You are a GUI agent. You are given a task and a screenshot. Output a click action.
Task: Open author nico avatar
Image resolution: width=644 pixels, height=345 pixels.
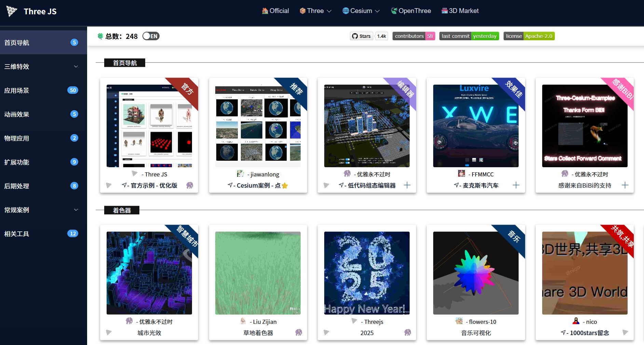click(x=576, y=321)
